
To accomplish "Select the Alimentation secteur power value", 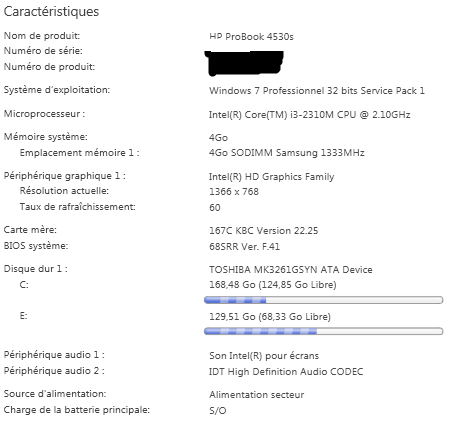I will click(256, 395).
